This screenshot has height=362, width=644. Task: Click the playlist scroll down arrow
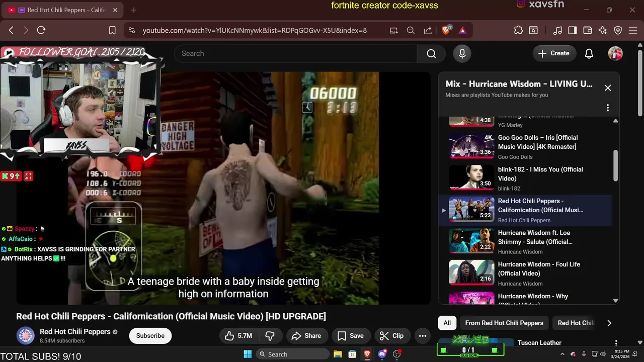(615, 301)
